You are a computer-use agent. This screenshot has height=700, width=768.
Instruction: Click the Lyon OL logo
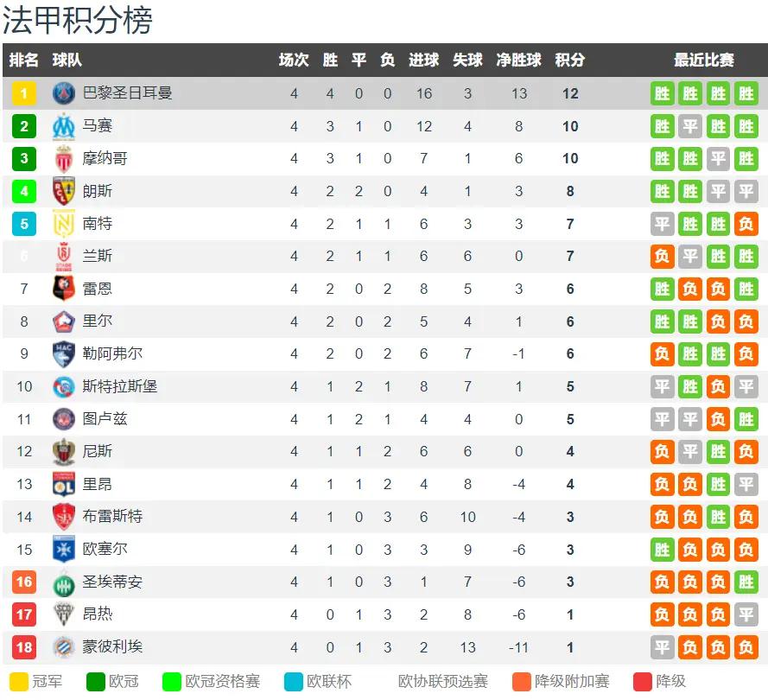point(64,484)
